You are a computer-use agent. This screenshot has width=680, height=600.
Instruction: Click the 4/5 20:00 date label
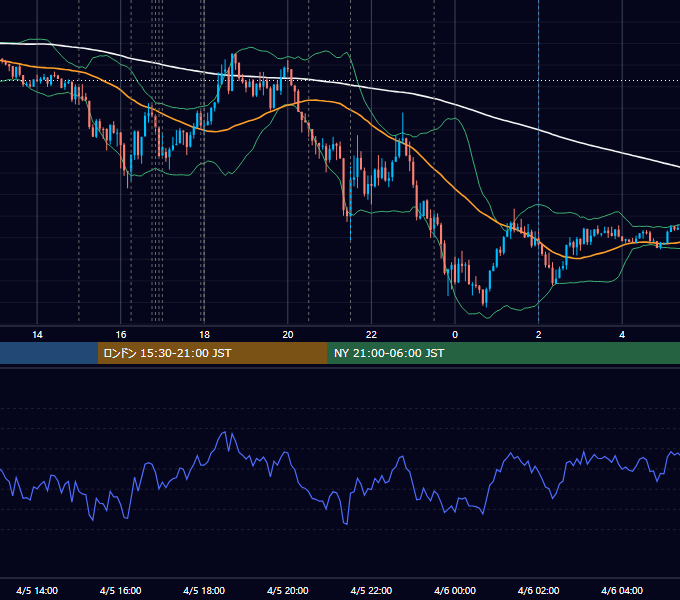tap(288, 590)
